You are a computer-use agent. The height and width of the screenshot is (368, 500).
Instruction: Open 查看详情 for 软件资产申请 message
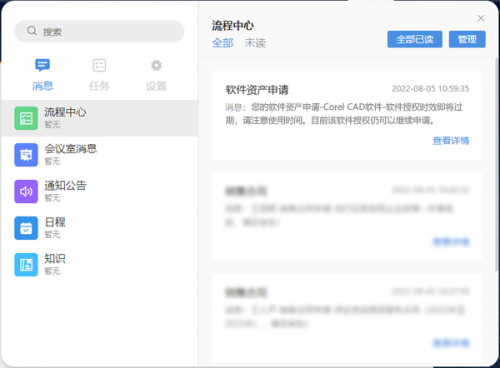[451, 141]
